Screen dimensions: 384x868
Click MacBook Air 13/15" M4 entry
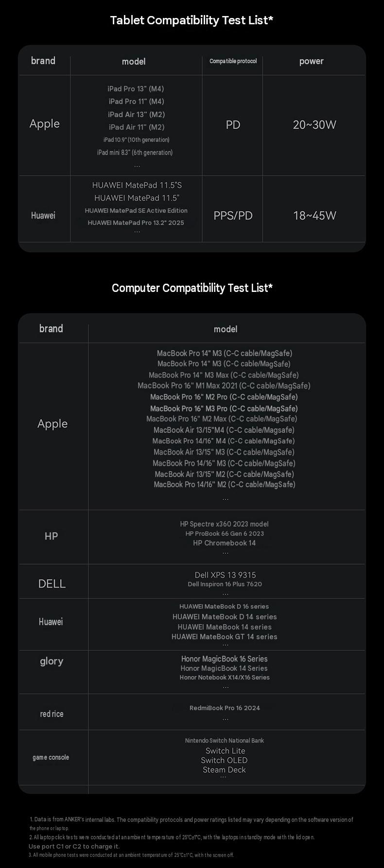click(224, 430)
